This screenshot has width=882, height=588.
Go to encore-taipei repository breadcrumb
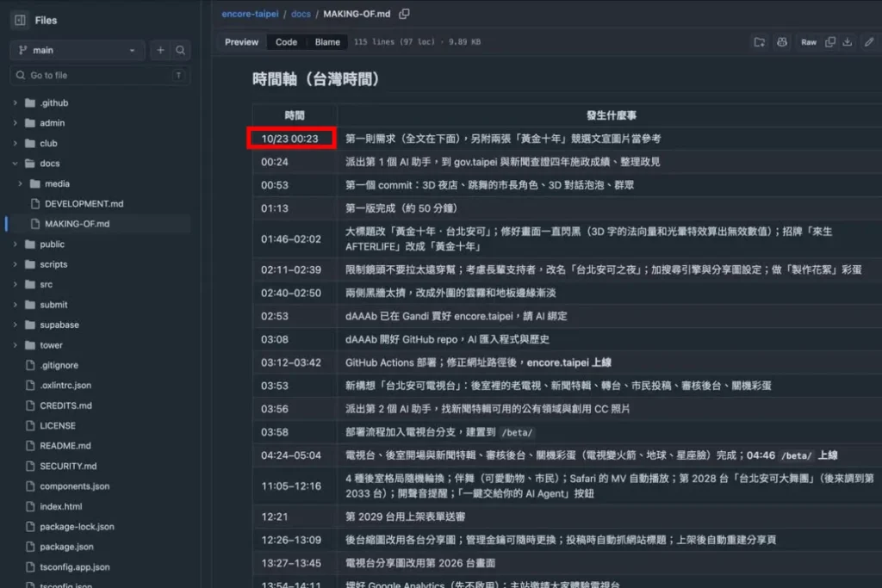pos(250,14)
